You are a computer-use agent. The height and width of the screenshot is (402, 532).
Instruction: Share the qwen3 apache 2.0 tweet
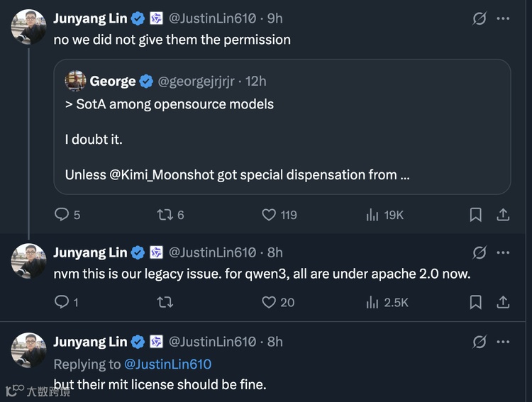(503, 302)
